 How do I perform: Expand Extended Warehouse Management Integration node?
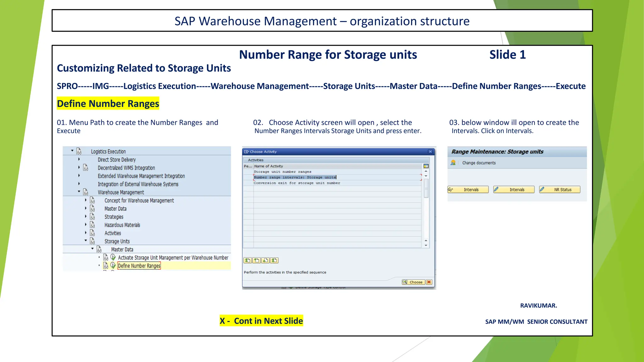coord(79,176)
